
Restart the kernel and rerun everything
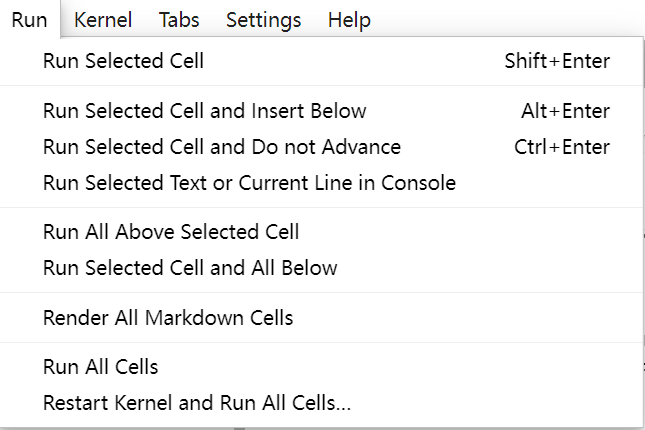[197, 404]
